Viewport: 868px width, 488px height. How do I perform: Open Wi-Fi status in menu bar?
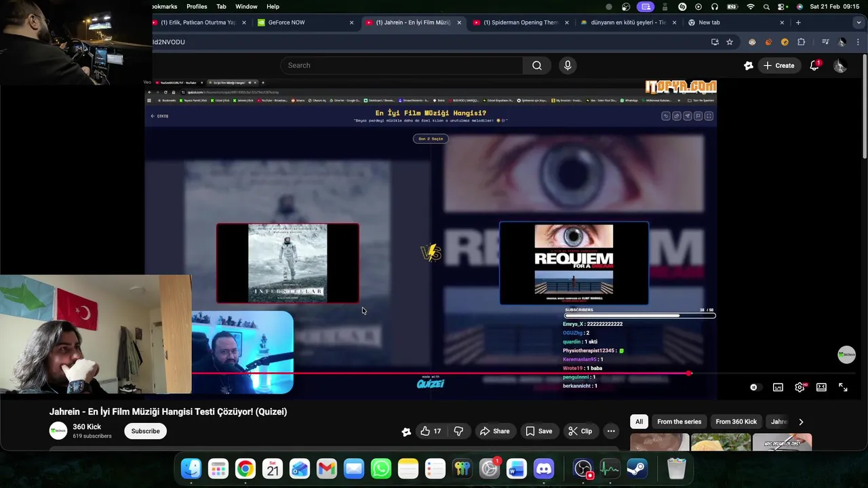(750, 7)
